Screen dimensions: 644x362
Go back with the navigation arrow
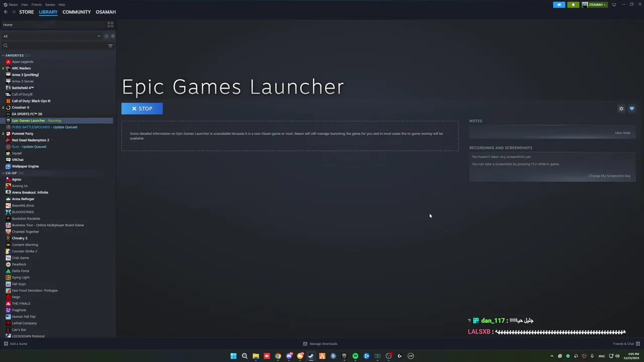(6, 12)
